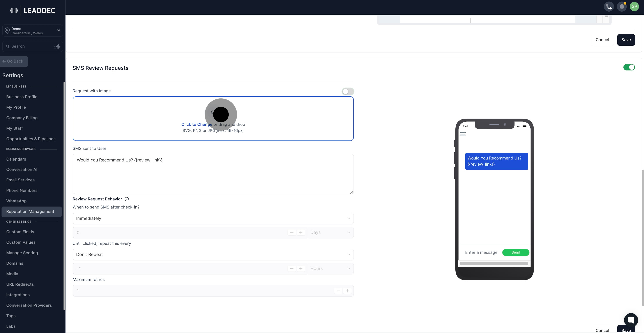Click the SMS sent to User textarea
Image resolution: width=644 pixels, height=333 pixels.
coord(213,174)
